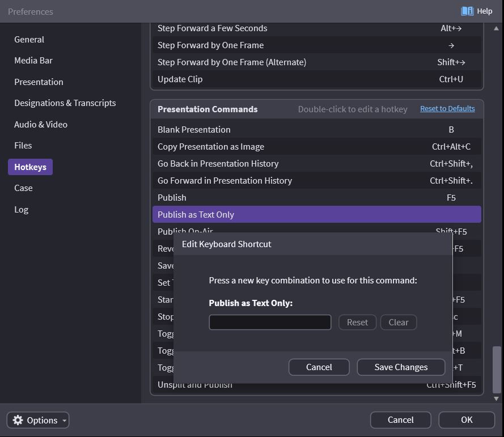Select the Case preferences section
This screenshot has width=504, height=437.
(23, 188)
